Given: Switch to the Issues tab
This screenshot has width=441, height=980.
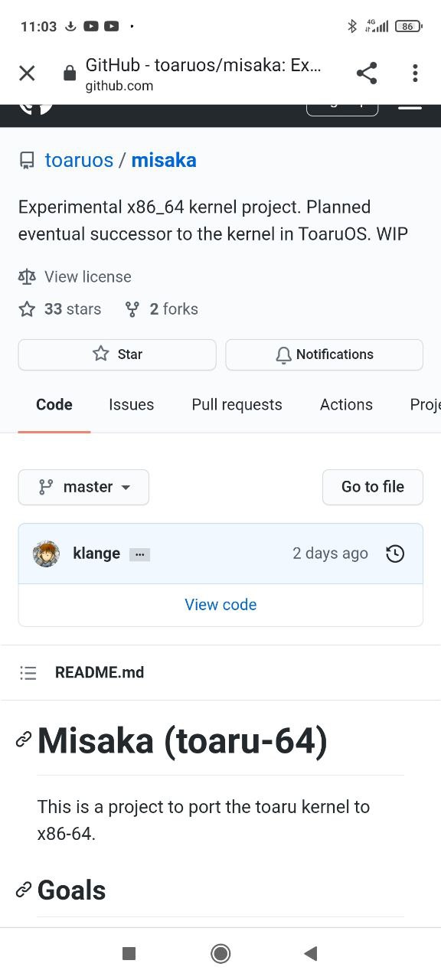Looking at the screenshot, I should [131, 404].
